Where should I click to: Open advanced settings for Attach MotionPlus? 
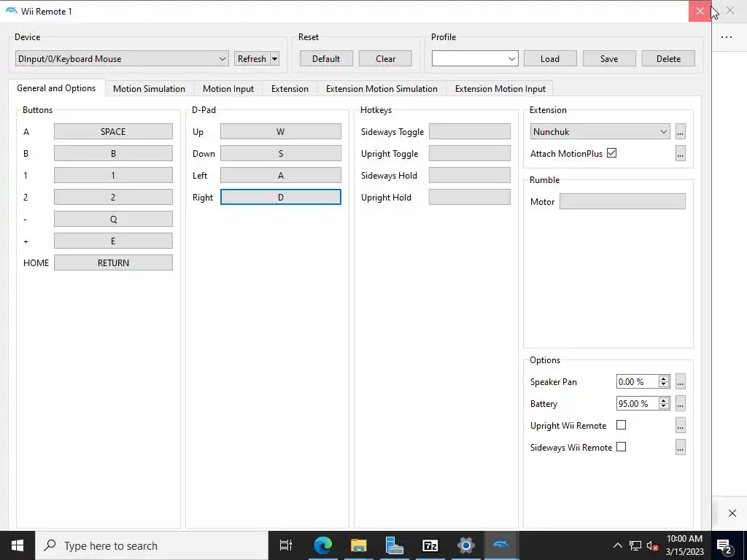pyautogui.click(x=681, y=154)
